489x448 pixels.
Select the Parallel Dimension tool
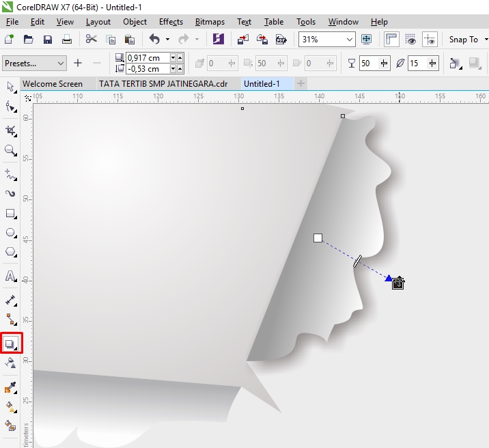(11, 300)
